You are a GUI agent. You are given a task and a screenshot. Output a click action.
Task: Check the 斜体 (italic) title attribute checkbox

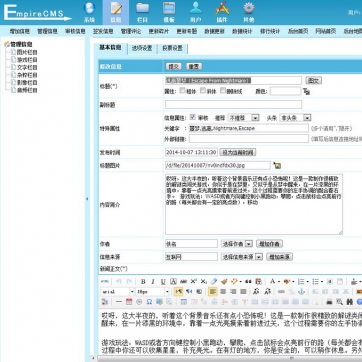point(203,90)
